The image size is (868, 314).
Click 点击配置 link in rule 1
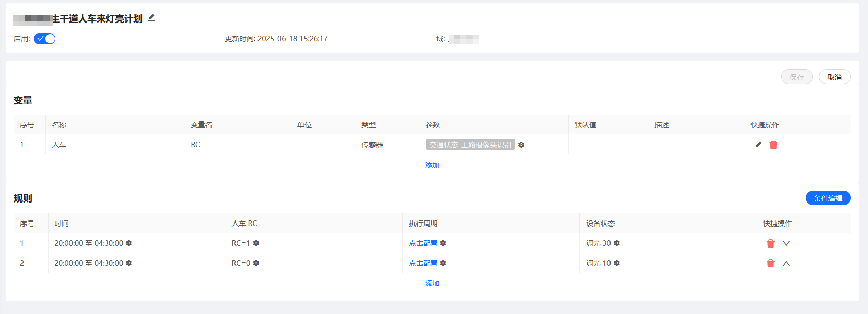pos(423,243)
